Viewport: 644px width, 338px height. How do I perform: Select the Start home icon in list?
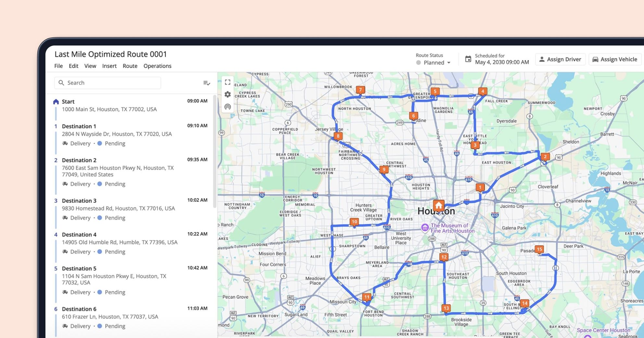pyautogui.click(x=56, y=102)
